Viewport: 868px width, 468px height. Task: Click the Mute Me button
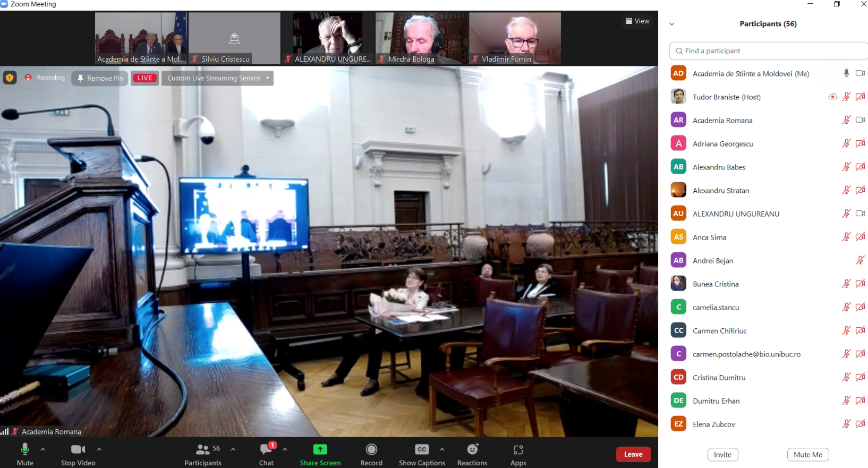(x=808, y=455)
